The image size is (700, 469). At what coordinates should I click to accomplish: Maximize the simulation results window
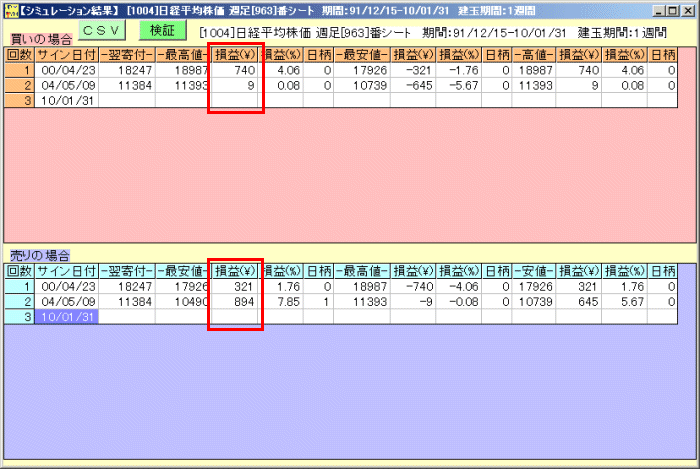click(673, 11)
